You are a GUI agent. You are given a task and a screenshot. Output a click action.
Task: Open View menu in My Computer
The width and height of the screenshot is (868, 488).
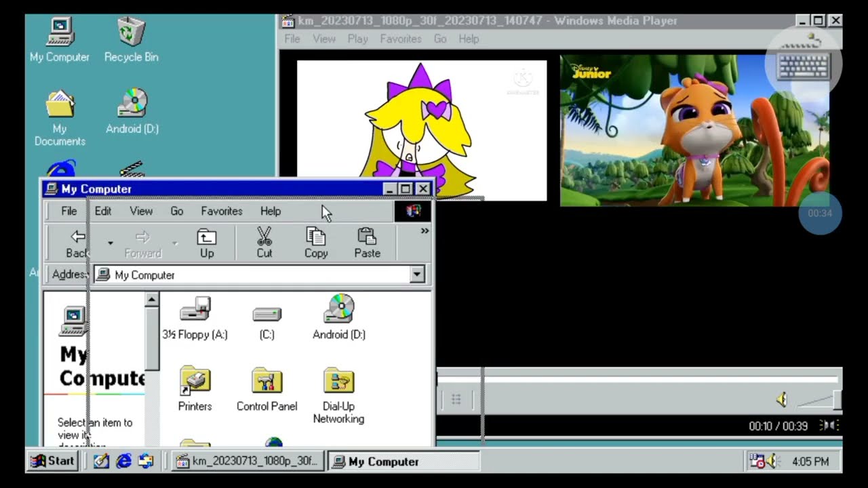[x=141, y=211]
